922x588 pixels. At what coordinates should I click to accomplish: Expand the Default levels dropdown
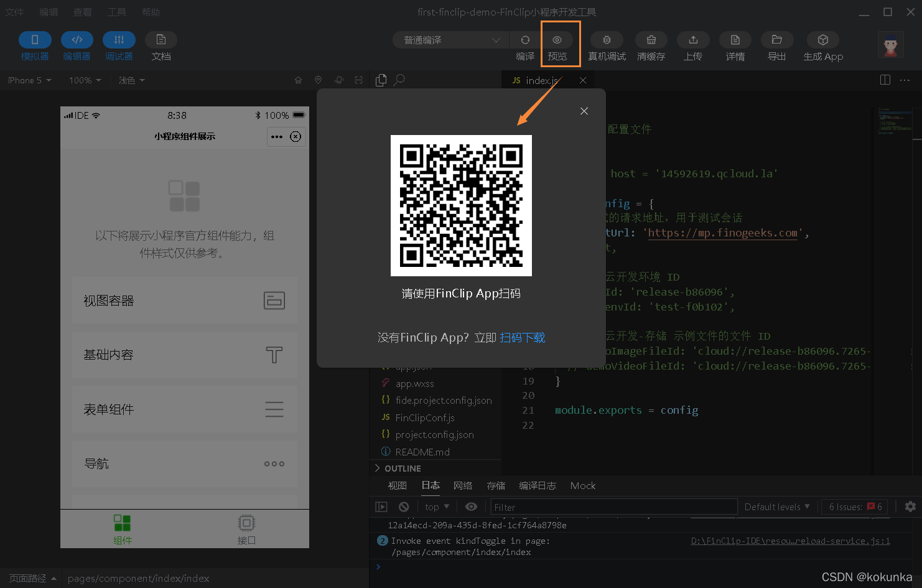[776, 506]
